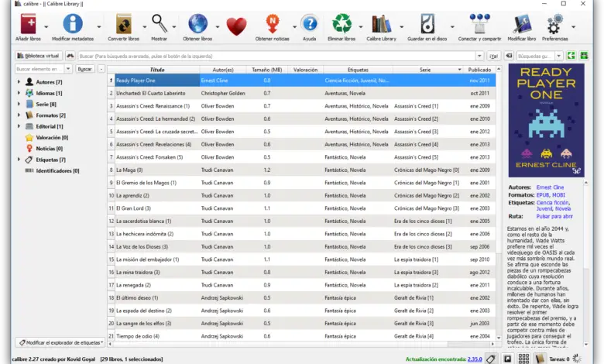Expand the Etiquetas tree node
The width and height of the screenshot is (604, 364).
(19, 159)
